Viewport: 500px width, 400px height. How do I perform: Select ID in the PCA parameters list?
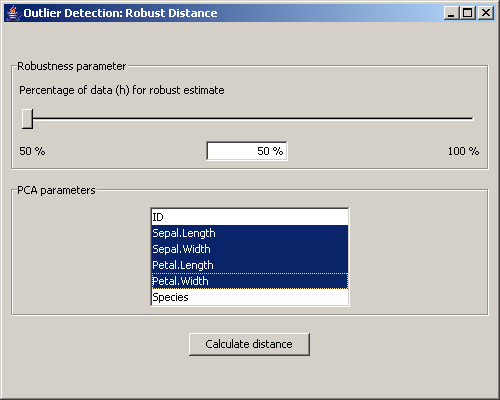250,217
